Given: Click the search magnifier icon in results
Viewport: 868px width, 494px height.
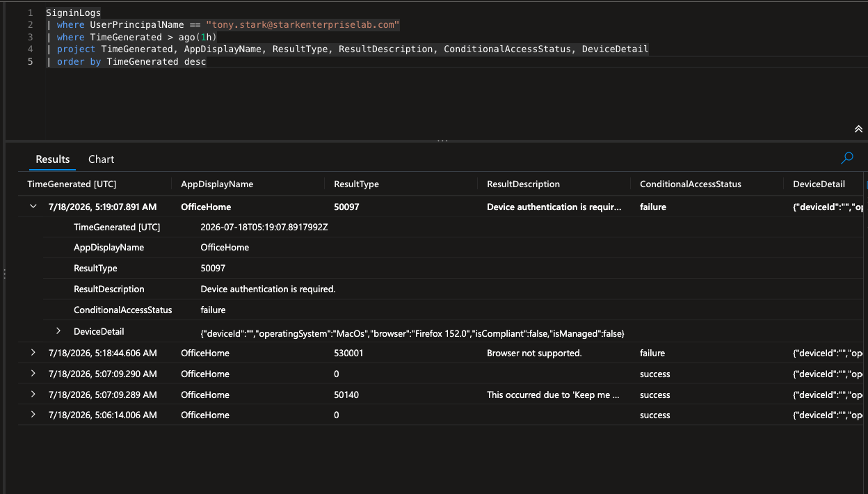Looking at the screenshot, I should coord(846,159).
